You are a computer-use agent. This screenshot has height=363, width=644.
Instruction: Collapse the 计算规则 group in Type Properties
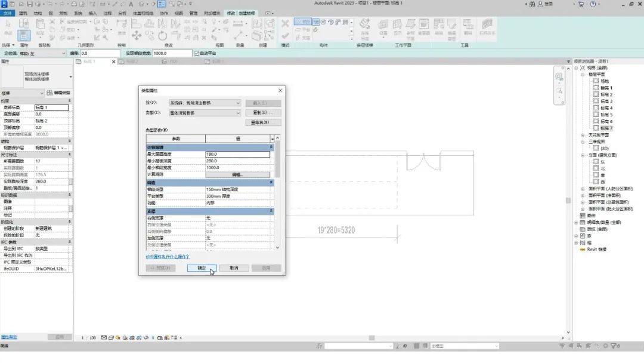tap(271, 147)
